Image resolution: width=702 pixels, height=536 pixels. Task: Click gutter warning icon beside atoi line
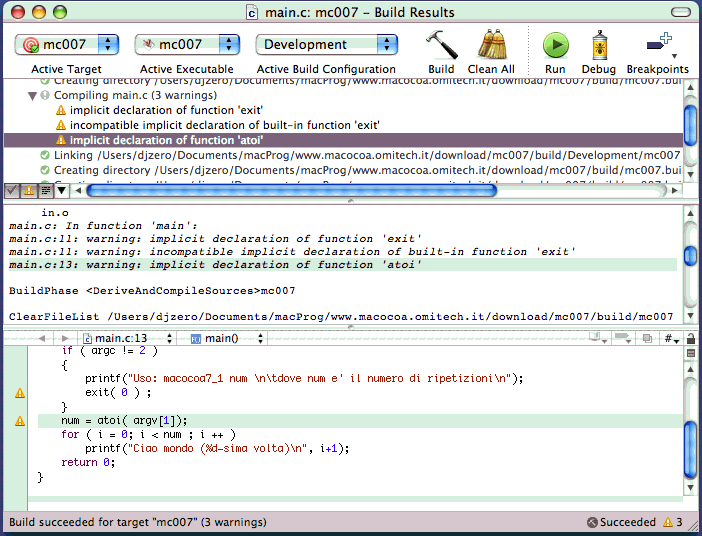click(20, 421)
